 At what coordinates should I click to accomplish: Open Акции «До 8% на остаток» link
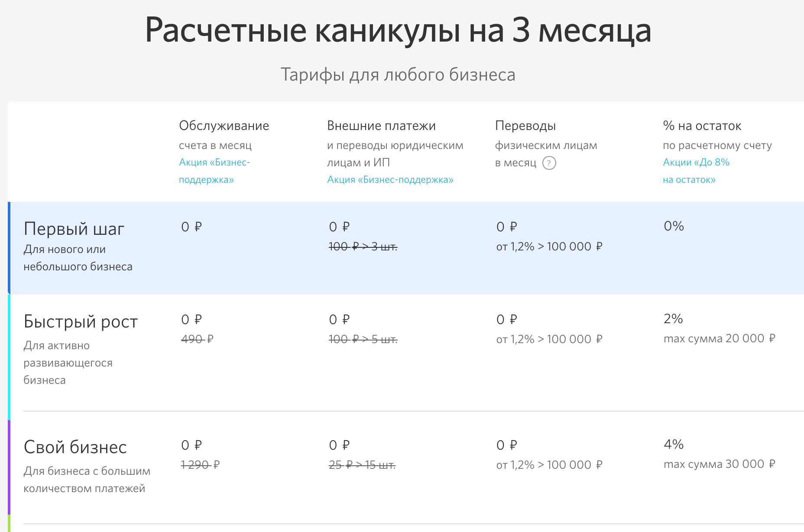point(696,171)
